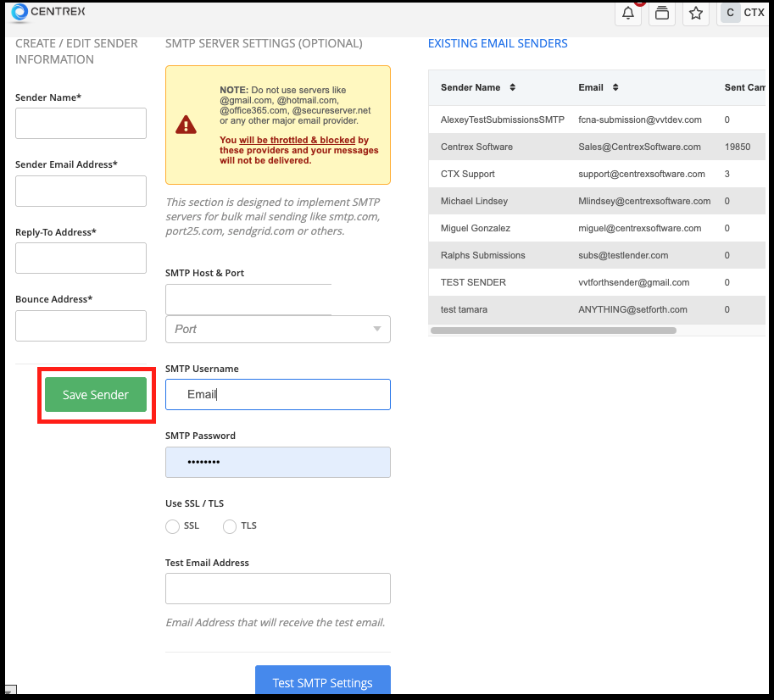Expand the Port dropdown
Image resolution: width=774 pixels, height=700 pixels.
278,329
